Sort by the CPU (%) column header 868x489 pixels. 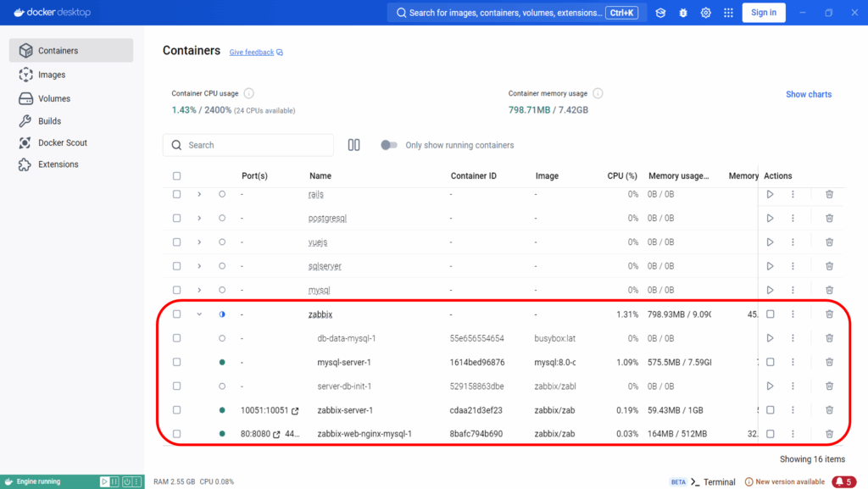[x=621, y=176]
